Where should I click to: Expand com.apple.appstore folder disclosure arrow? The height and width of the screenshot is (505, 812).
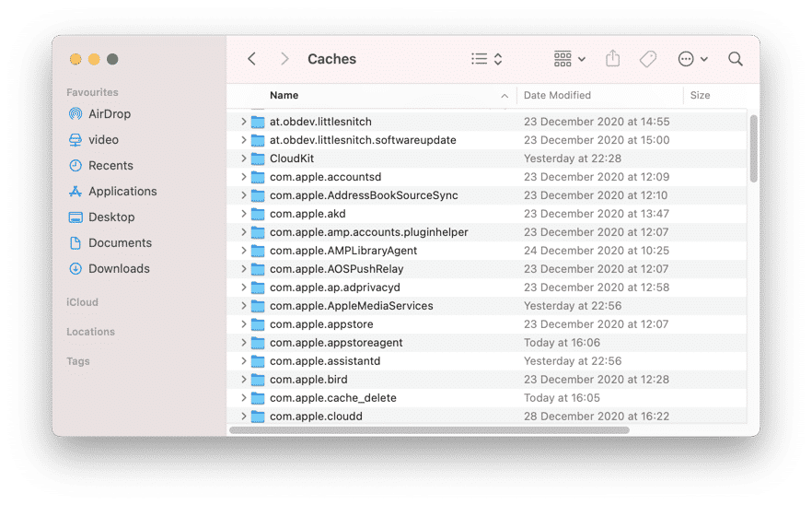pyautogui.click(x=243, y=324)
